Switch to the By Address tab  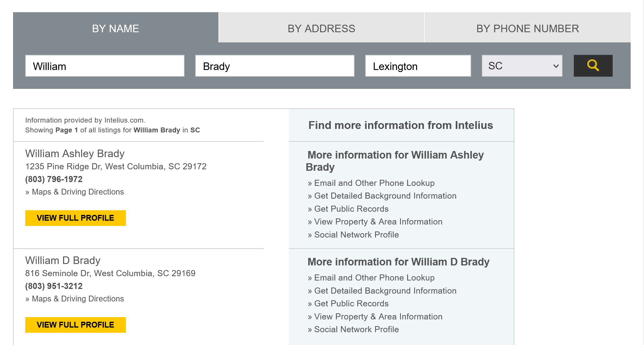pos(321,28)
